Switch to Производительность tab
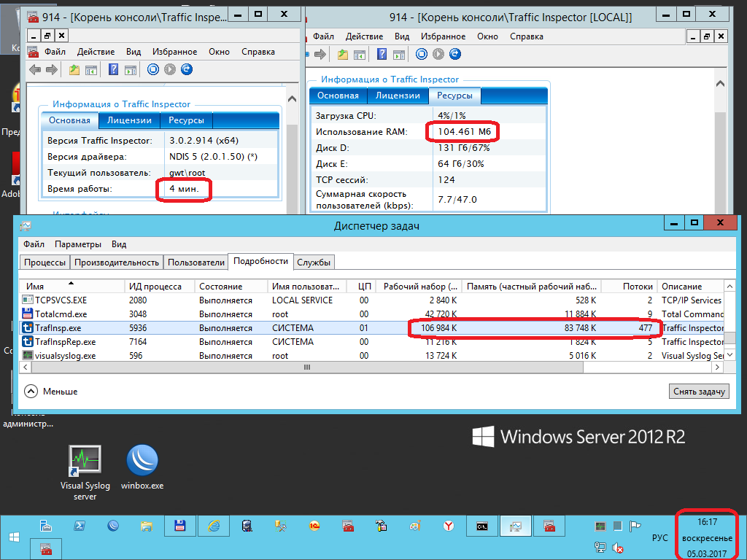 pyautogui.click(x=116, y=262)
